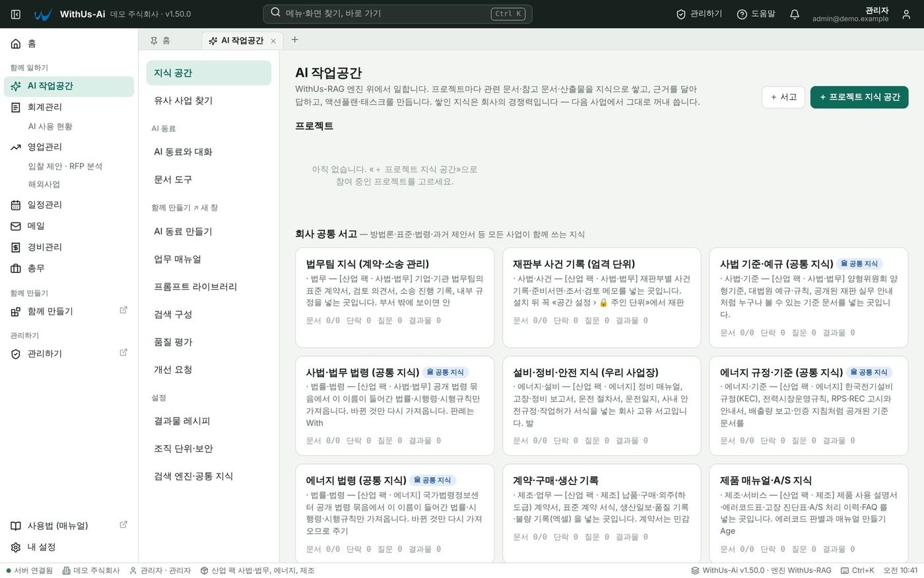Click 데모 주식회사 in the status bar
The width and height of the screenshot is (924, 578).
(91, 570)
